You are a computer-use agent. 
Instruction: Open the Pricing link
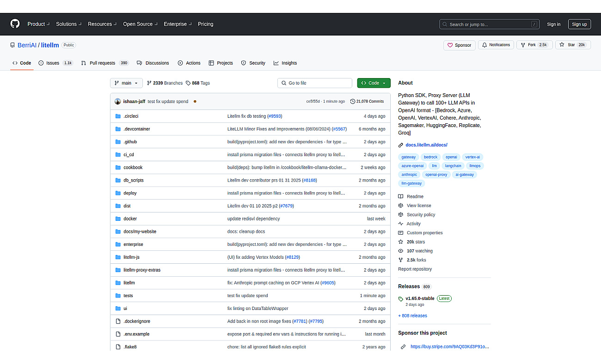[x=206, y=24]
